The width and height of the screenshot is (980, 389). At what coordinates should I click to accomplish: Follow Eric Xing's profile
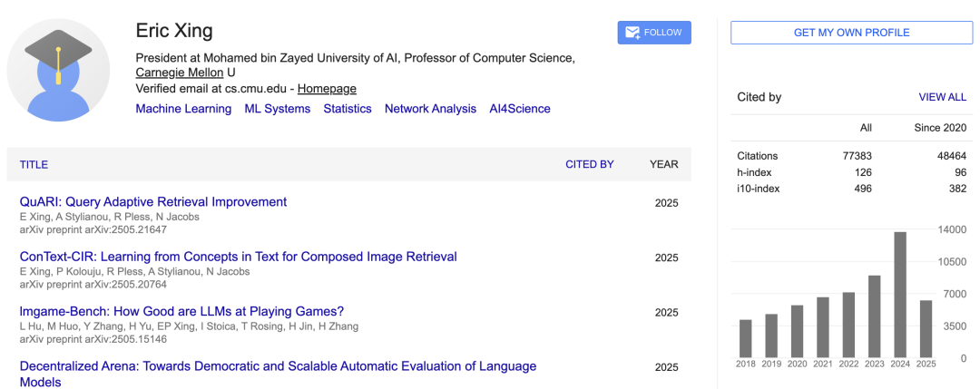pyautogui.click(x=654, y=33)
